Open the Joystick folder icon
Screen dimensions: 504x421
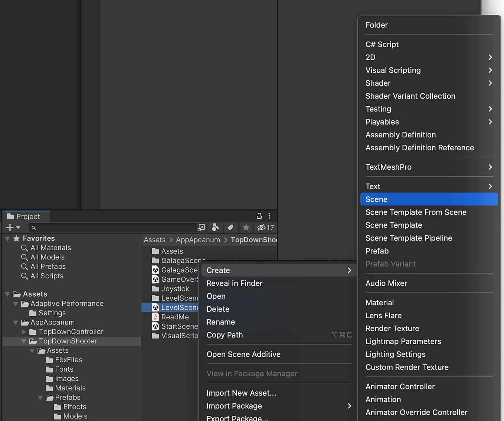[x=156, y=288]
